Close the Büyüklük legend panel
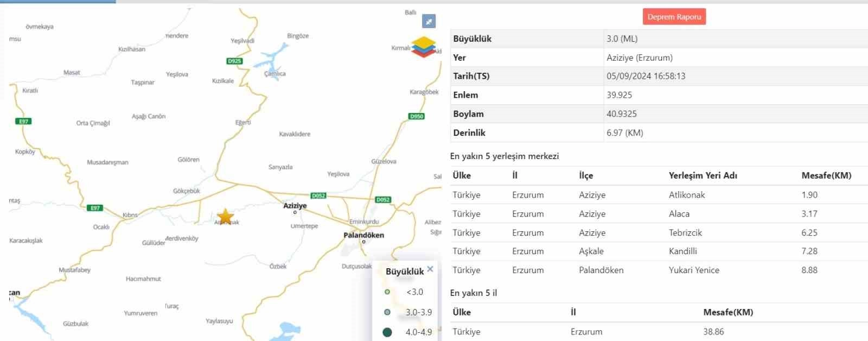 pyautogui.click(x=430, y=269)
